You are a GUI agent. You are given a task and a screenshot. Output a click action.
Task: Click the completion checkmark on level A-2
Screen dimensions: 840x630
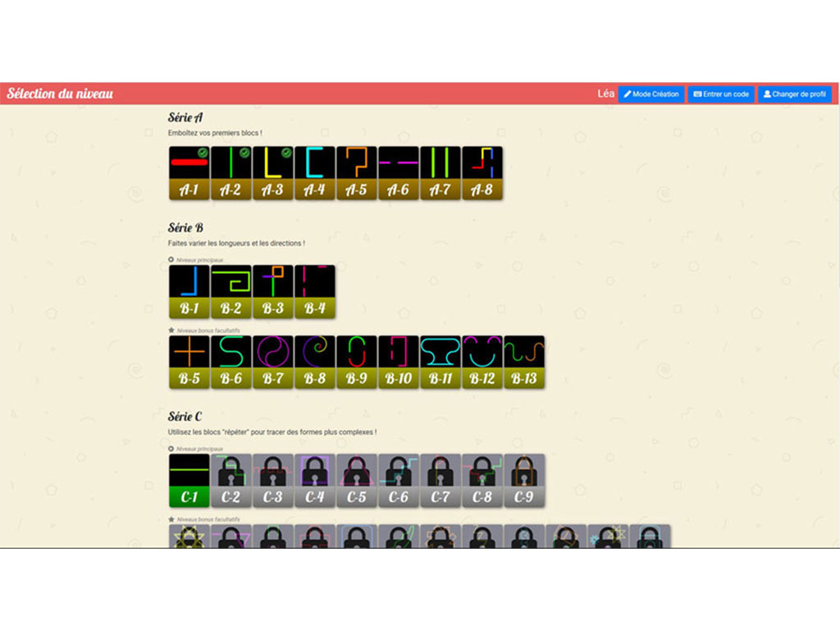click(x=244, y=153)
